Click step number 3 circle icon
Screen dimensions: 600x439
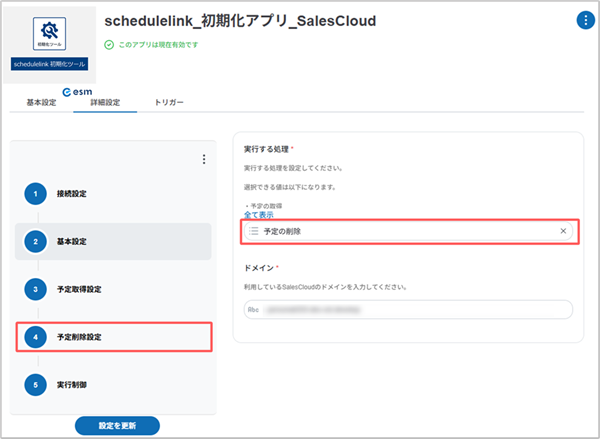click(35, 289)
